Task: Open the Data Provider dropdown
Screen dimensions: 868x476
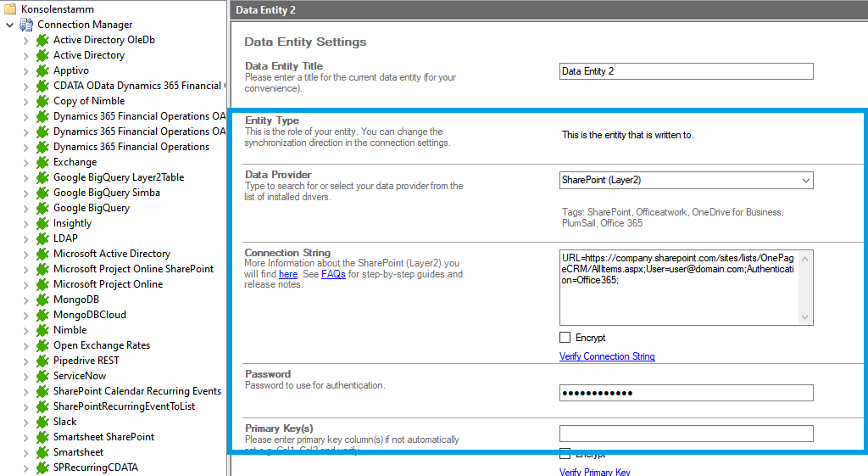Action: pyautogui.click(x=804, y=180)
